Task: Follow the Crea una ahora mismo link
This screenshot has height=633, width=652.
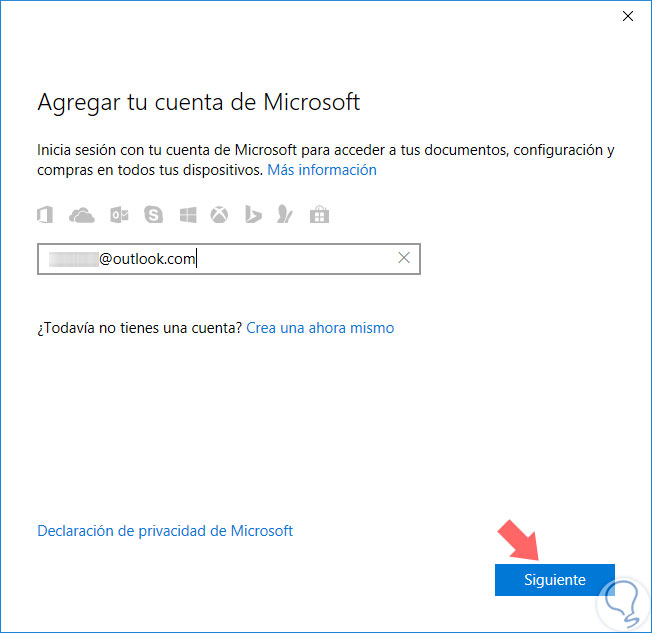Action: click(320, 328)
